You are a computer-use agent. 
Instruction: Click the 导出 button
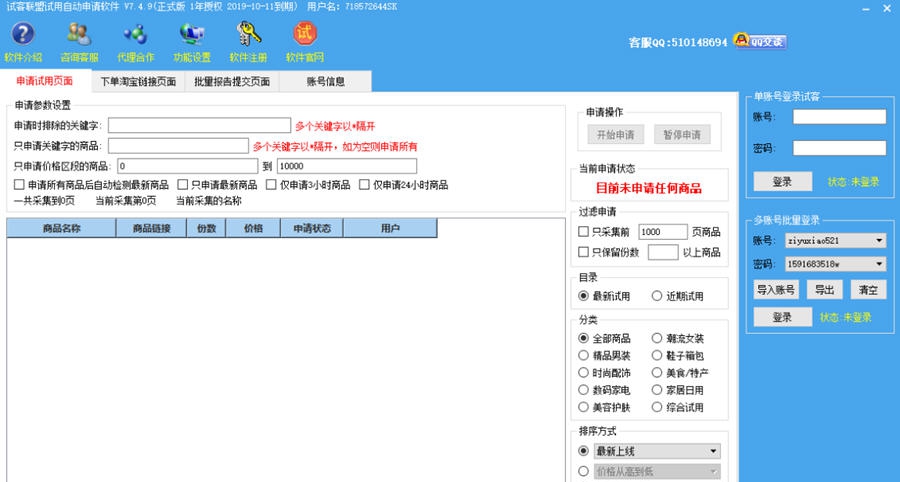coord(824,290)
